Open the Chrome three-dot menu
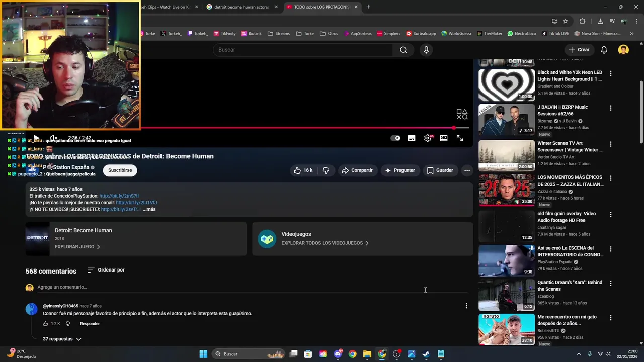 (x=636, y=21)
